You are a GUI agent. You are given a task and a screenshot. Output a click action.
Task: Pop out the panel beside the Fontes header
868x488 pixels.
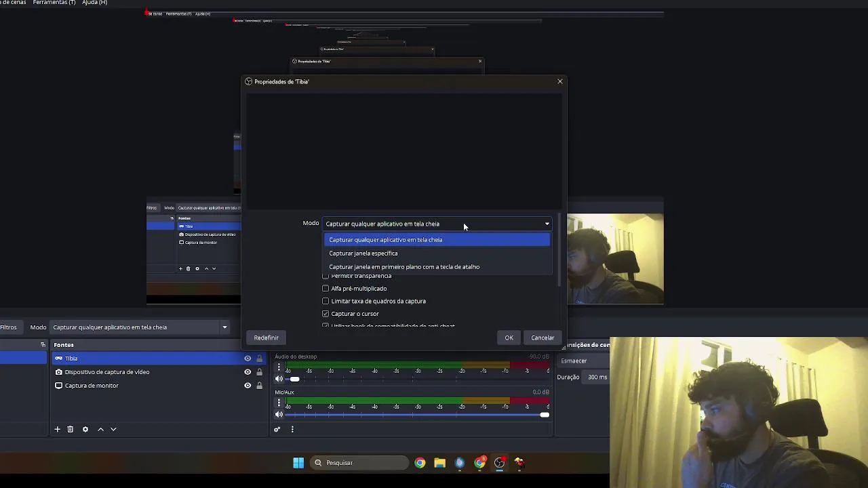[x=43, y=345]
